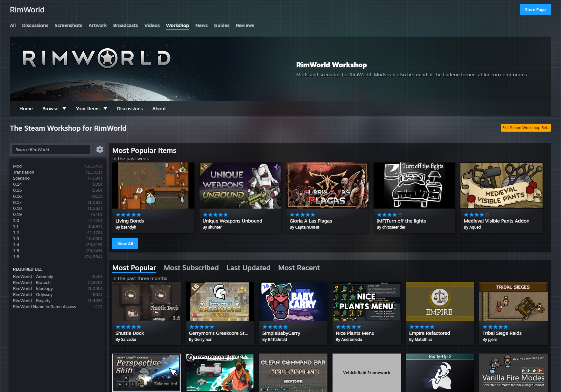Open the Workshop community tab
561x392 pixels.
(x=178, y=25)
